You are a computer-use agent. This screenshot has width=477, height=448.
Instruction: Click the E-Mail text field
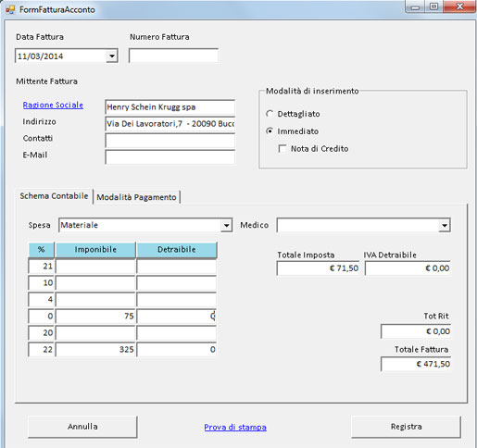[x=170, y=157]
